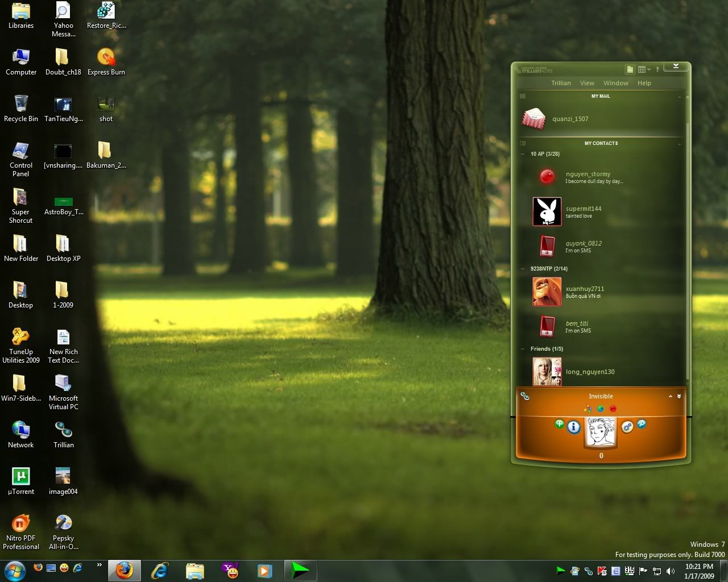Select the Express Burn desktop icon
Screen dimensions: 728x582
tap(106, 62)
